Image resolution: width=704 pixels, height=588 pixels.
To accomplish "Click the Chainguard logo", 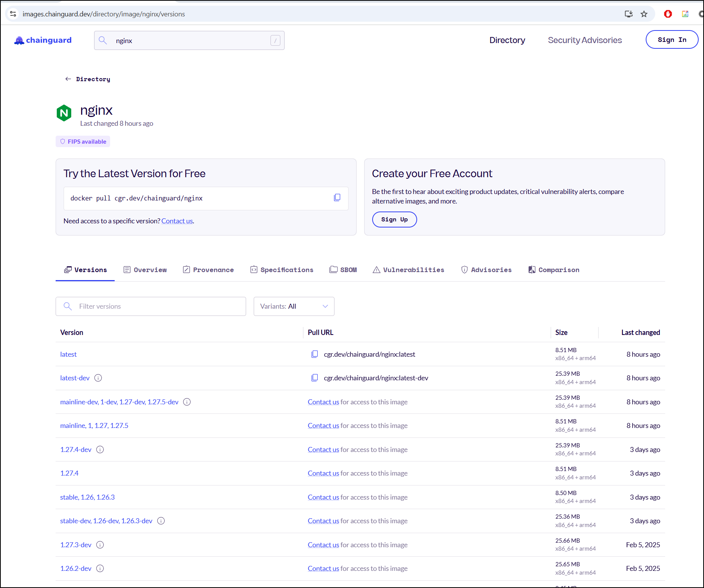I will pyautogui.click(x=43, y=40).
